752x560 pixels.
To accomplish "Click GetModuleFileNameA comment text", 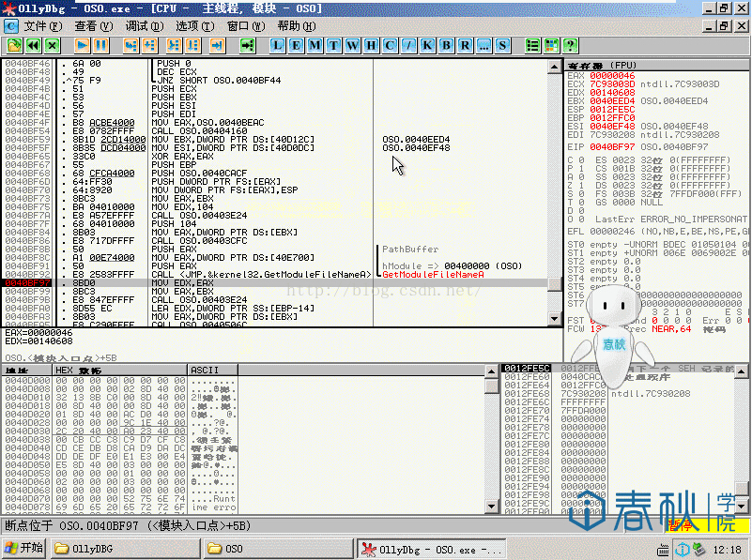I will click(433, 275).
